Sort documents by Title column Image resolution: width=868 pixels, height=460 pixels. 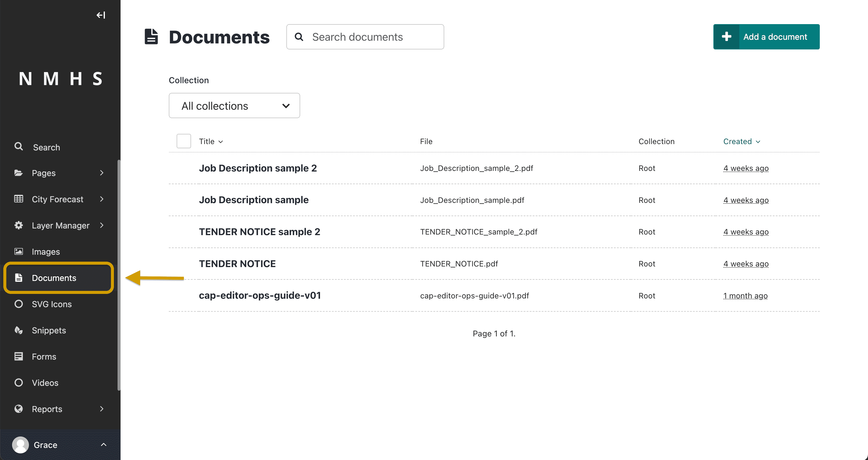tap(211, 142)
